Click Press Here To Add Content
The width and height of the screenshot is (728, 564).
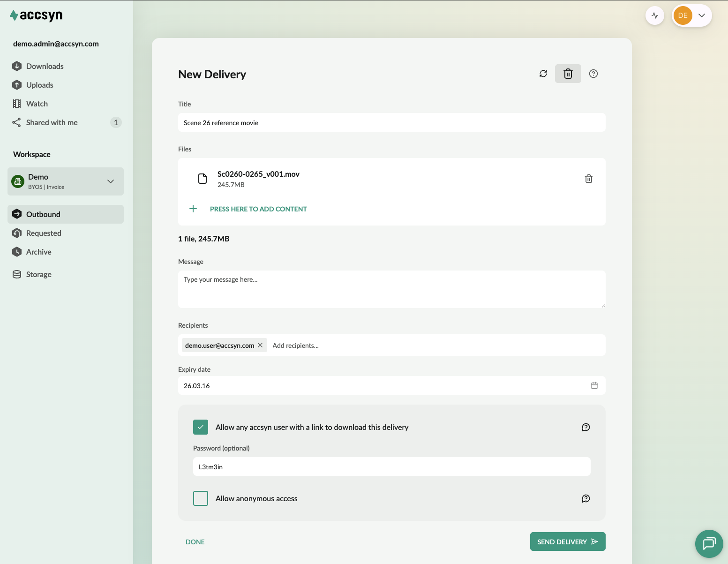pos(258,209)
